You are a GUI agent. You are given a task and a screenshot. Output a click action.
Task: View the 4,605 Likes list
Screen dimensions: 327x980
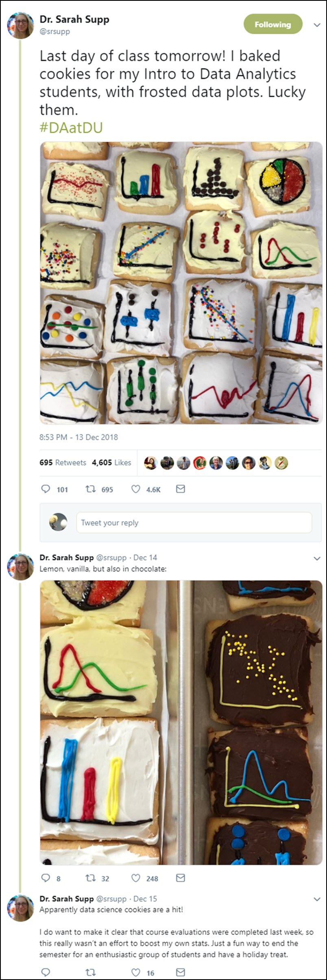point(111,462)
